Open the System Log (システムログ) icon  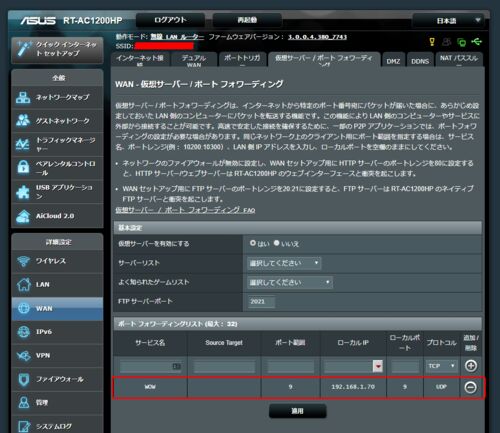(x=23, y=426)
